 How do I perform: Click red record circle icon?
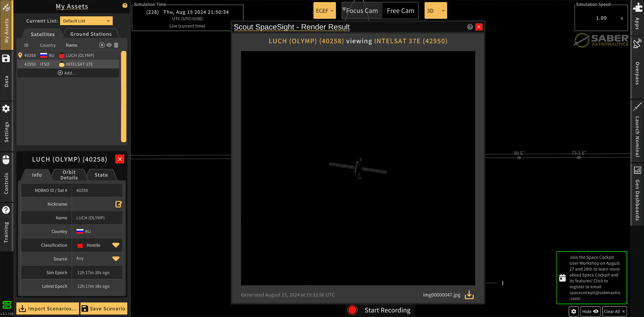tap(353, 310)
